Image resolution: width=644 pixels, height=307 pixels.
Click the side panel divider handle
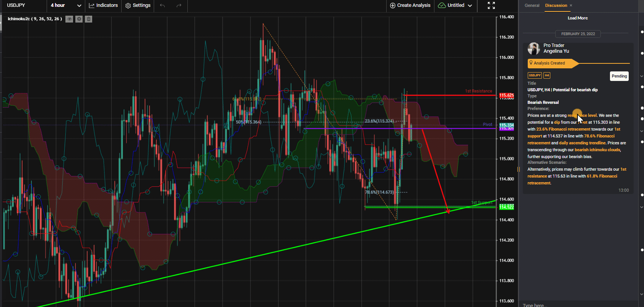[519, 169]
